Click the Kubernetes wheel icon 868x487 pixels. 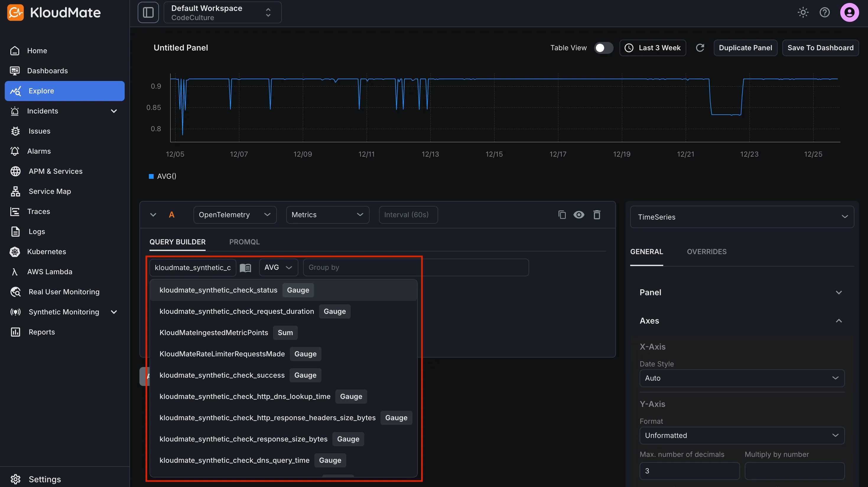(x=15, y=252)
